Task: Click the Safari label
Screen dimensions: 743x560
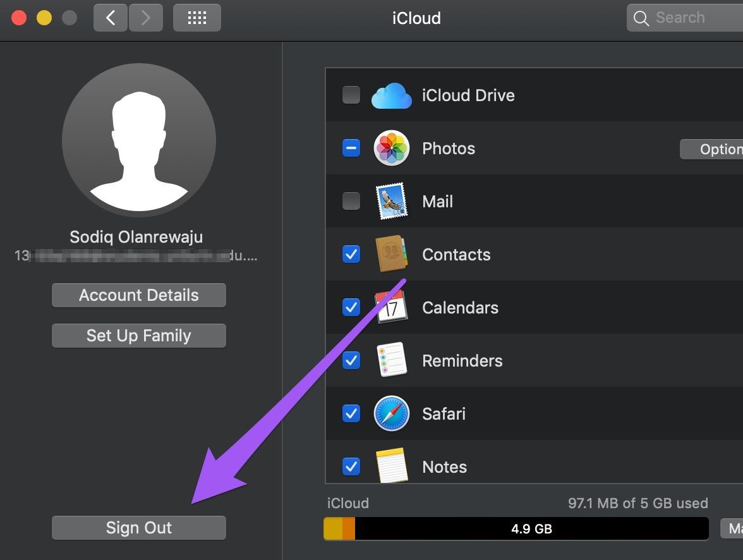Action: pos(444,414)
